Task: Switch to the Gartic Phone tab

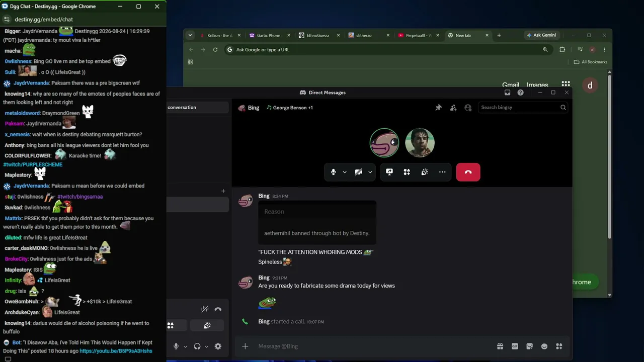Action: [x=269, y=35]
